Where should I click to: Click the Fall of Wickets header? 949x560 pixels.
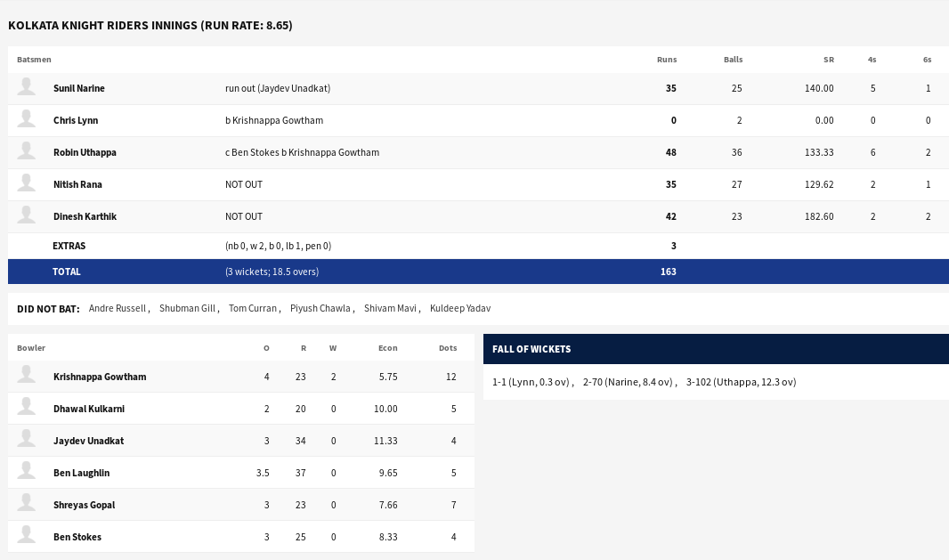(x=531, y=349)
